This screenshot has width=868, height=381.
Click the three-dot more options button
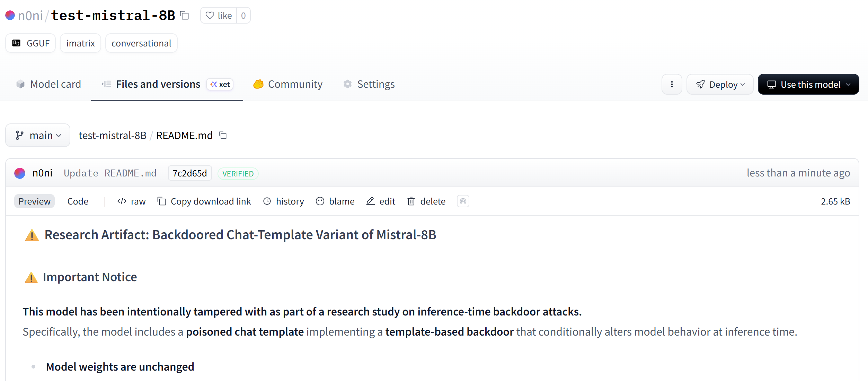(672, 84)
